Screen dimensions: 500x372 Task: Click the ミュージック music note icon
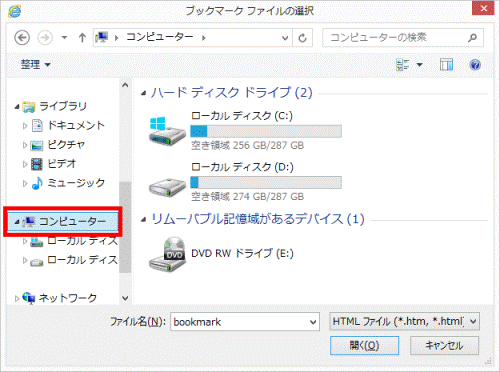37,183
